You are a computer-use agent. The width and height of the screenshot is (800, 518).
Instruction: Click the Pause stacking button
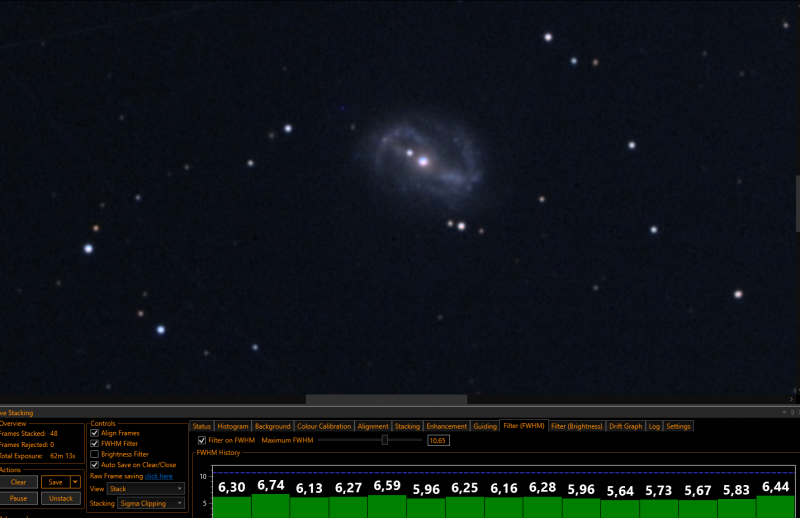[x=18, y=499]
